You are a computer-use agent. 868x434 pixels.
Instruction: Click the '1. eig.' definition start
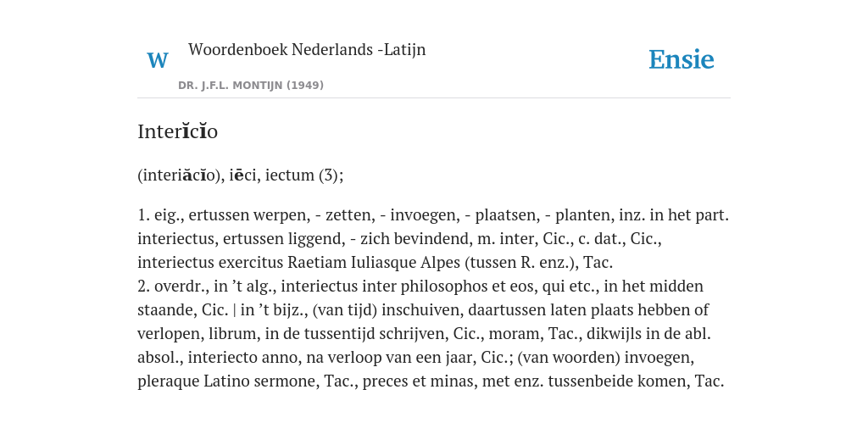(x=159, y=214)
